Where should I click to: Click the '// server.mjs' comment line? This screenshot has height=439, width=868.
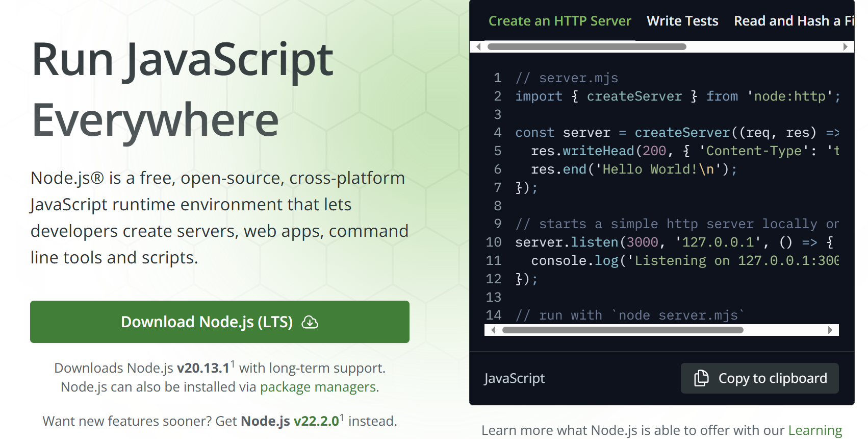coord(567,78)
